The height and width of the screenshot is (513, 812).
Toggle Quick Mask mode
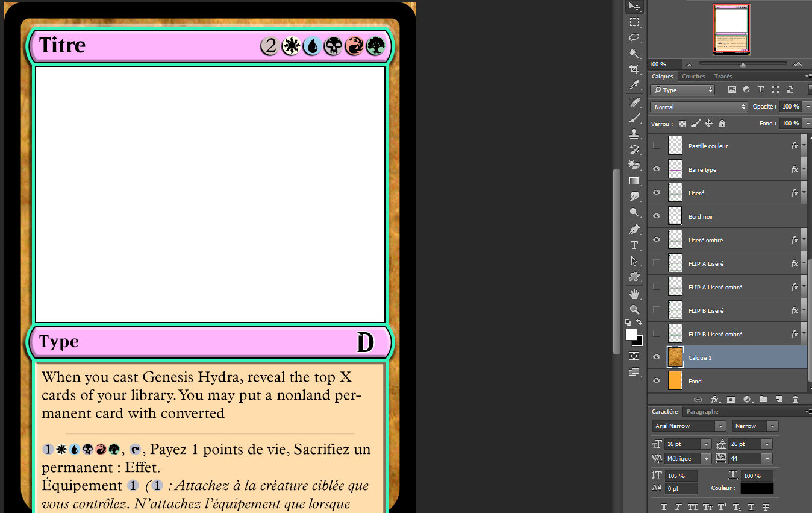click(634, 356)
